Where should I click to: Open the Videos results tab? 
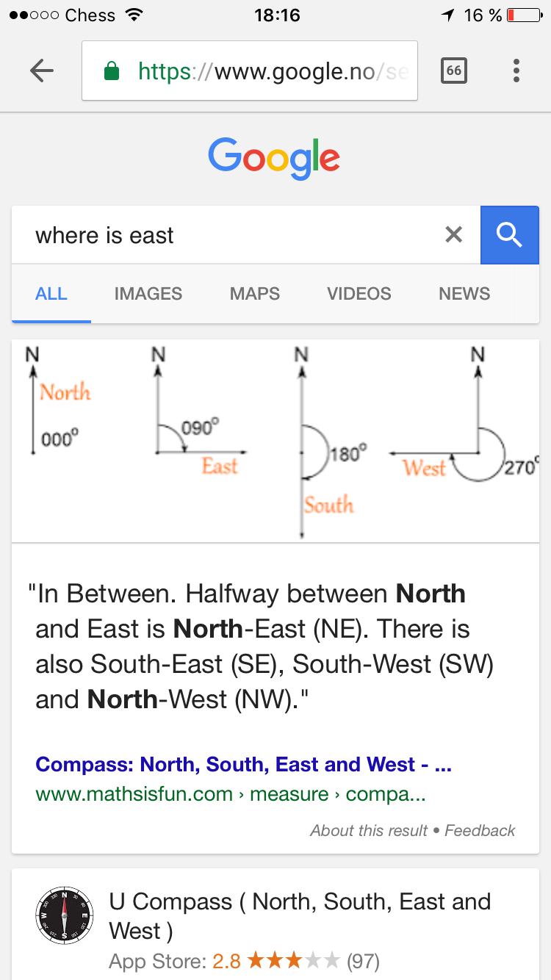[359, 294]
